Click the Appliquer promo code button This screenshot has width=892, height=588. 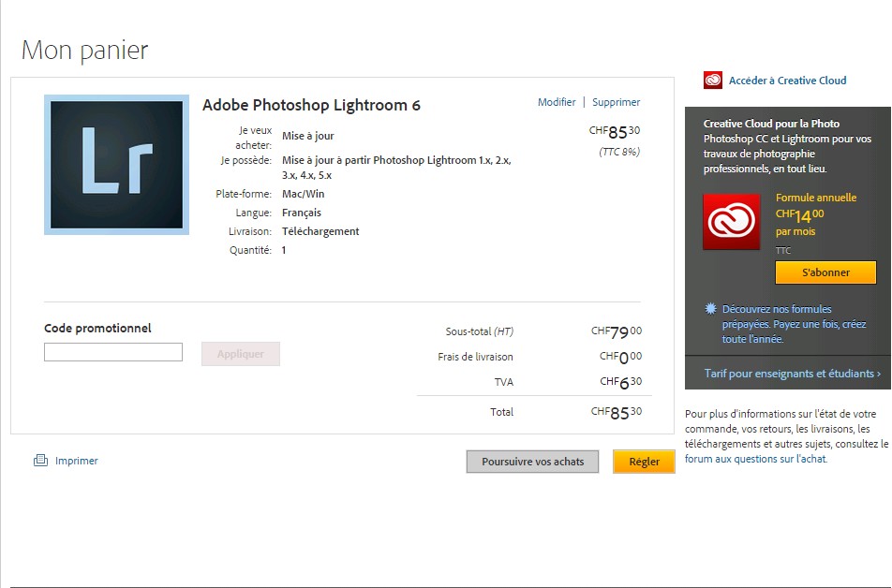click(241, 354)
